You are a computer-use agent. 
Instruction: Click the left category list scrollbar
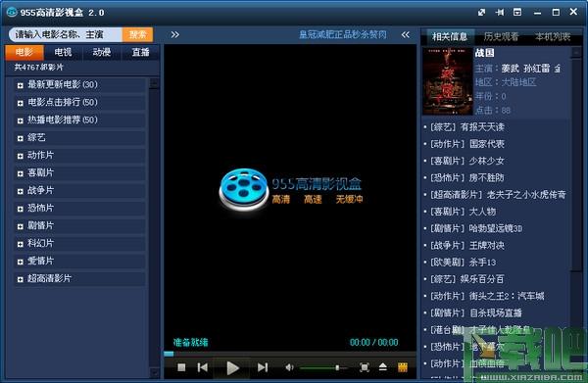click(154, 228)
